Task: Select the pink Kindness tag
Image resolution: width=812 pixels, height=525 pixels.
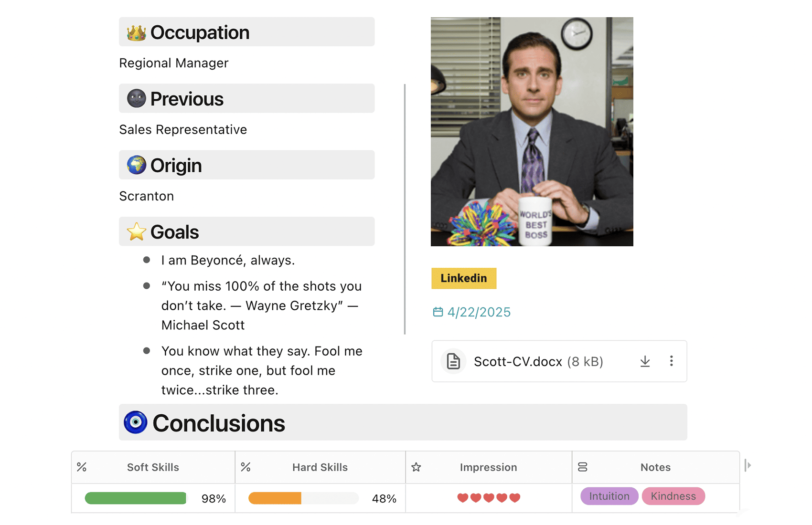Action: point(673,496)
